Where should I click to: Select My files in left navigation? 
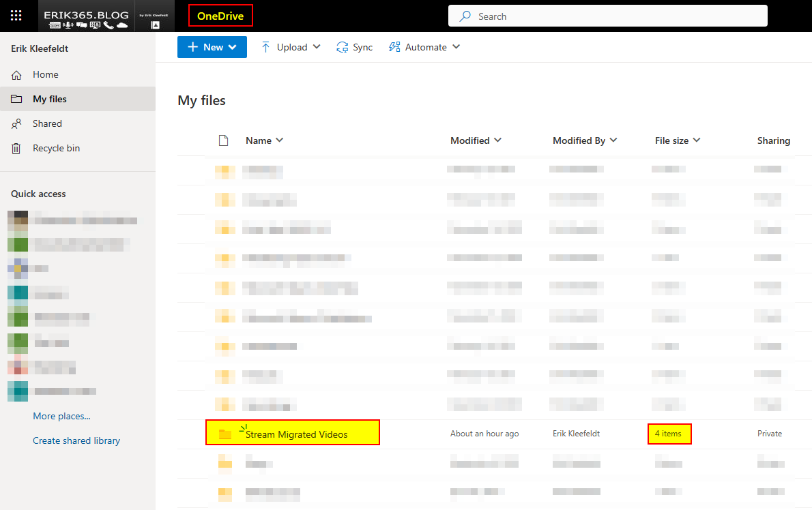coord(50,100)
